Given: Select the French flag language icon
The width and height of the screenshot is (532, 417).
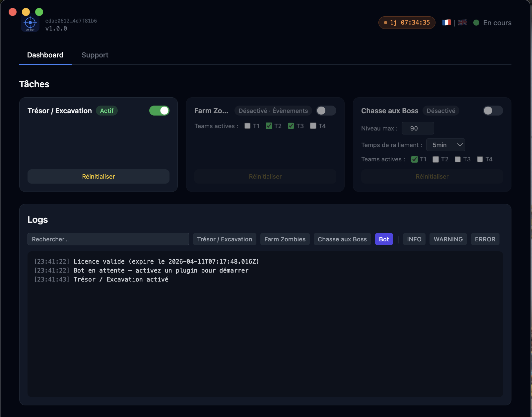Looking at the screenshot, I should point(446,23).
